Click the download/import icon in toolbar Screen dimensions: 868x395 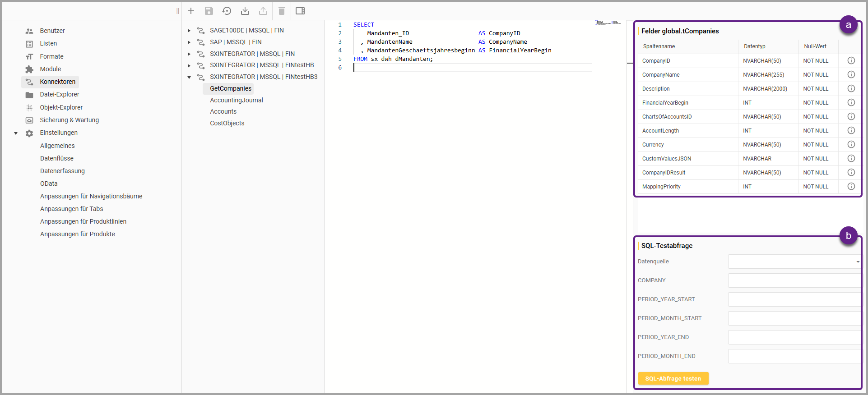(x=245, y=11)
